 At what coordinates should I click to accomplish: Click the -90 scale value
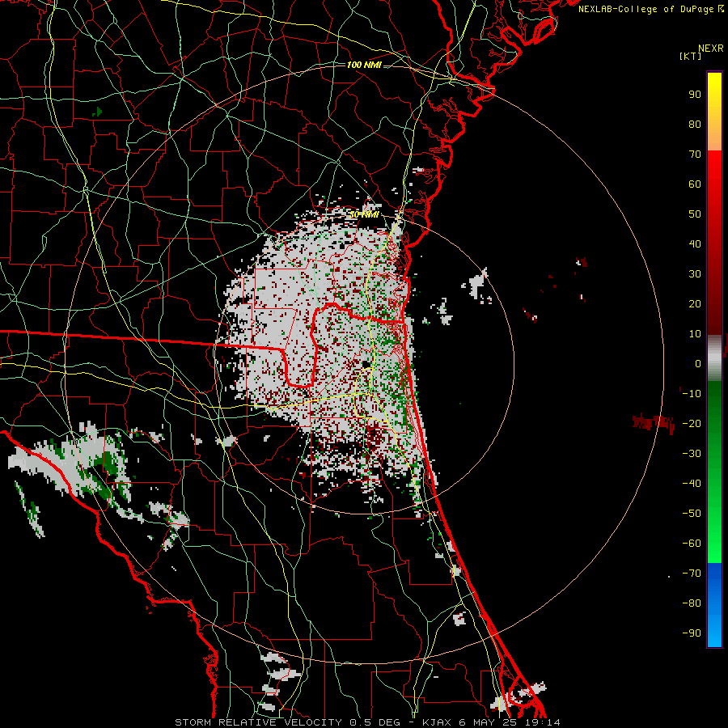coord(692,633)
